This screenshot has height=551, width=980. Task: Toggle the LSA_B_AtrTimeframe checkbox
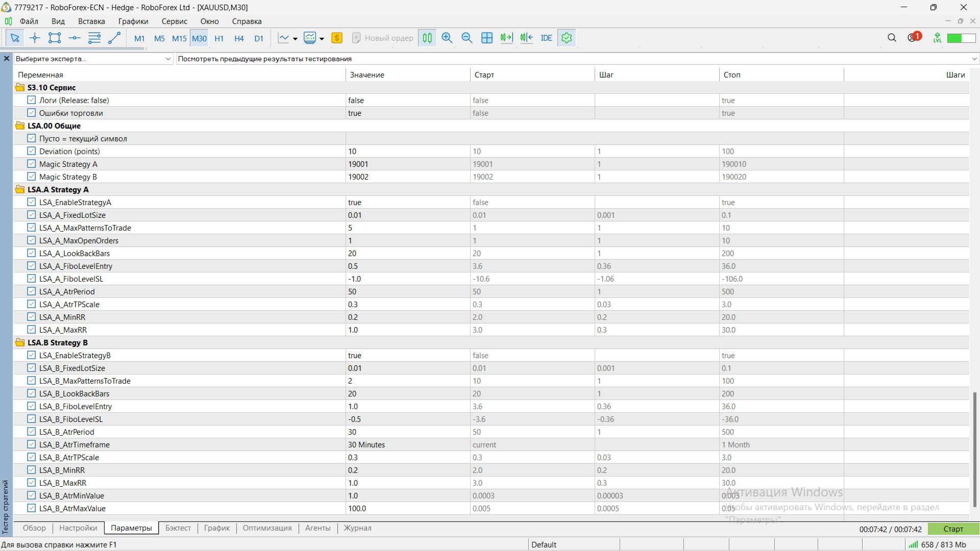pyautogui.click(x=32, y=444)
